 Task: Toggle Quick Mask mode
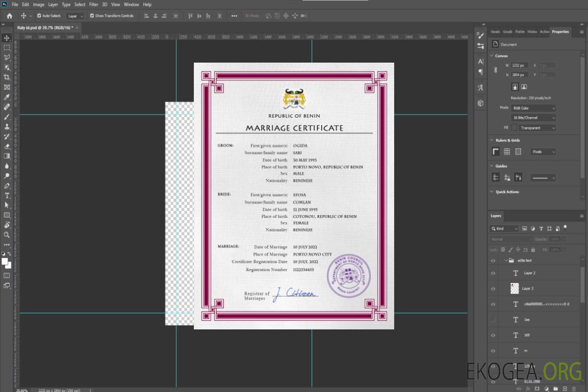click(7, 275)
